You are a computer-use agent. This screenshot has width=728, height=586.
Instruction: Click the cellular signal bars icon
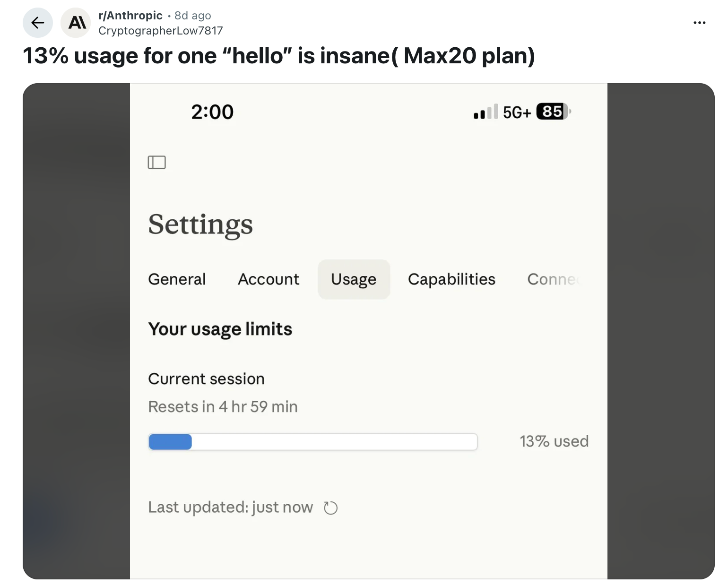click(x=485, y=112)
